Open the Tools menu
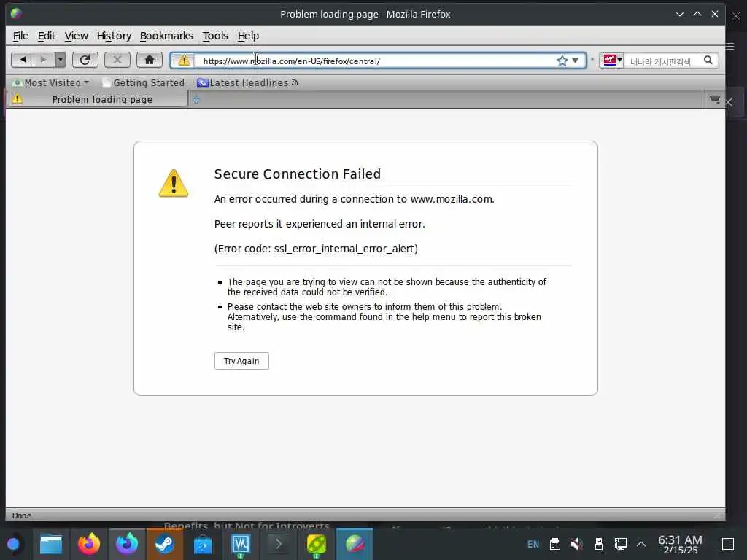 pos(215,36)
